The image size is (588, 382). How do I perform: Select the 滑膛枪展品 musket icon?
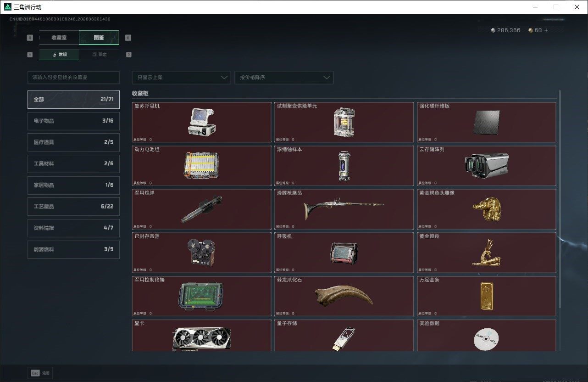click(344, 209)
